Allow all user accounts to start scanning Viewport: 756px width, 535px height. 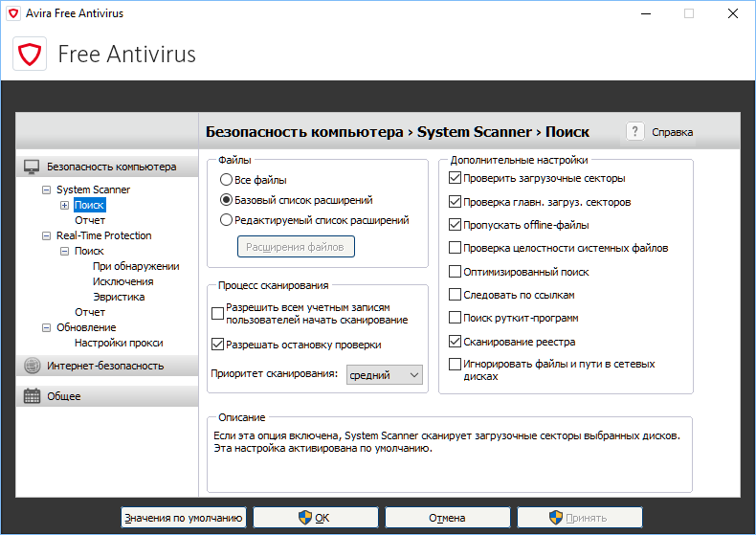click(217, 313)
